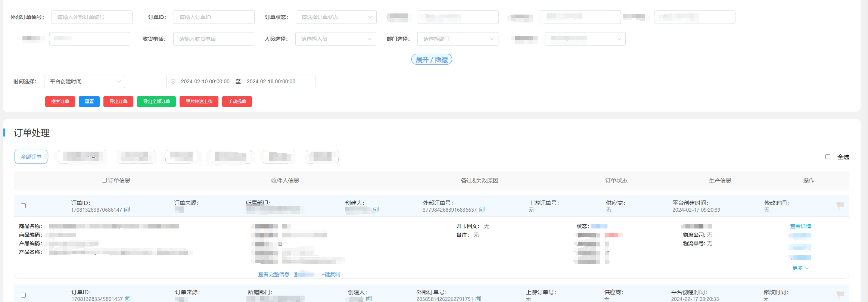Image resolution: width=868 pixels, height=302 pixels.
Task: Focus the 外部订单编号 input field
Action: pos(92,17)
